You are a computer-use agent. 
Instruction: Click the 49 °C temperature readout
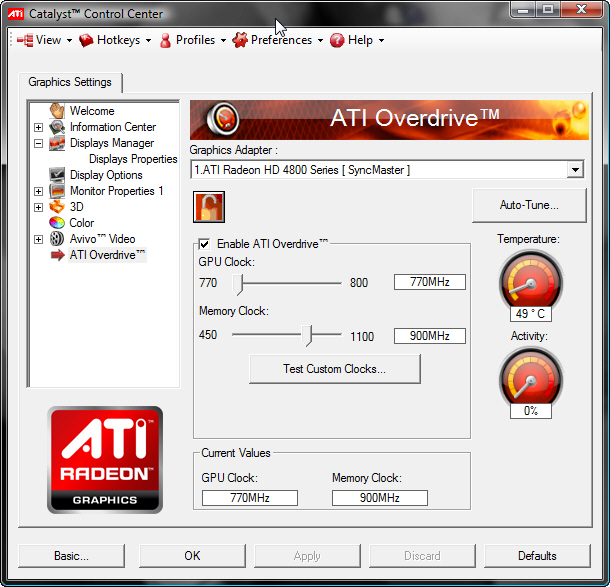tap(531, 314)
